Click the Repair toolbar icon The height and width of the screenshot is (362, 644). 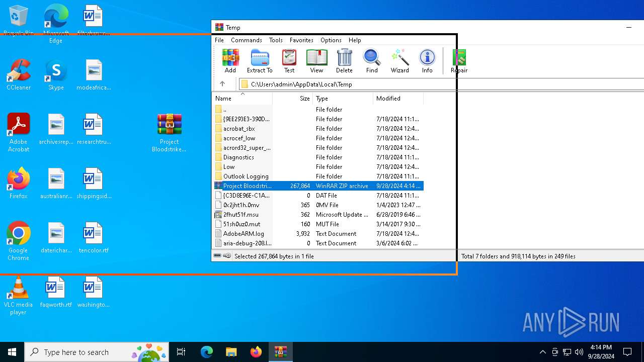[459, 61]
